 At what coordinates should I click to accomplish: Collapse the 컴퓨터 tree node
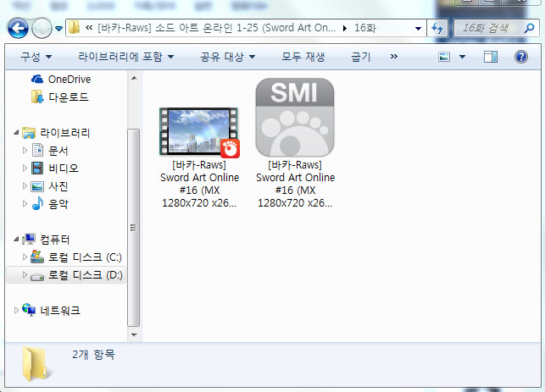16,239
